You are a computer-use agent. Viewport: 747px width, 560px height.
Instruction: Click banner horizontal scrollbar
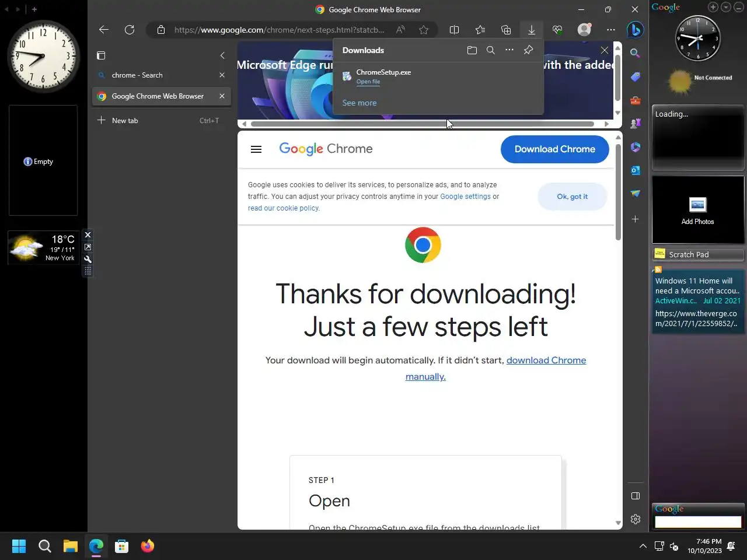(x=422, y=124)
